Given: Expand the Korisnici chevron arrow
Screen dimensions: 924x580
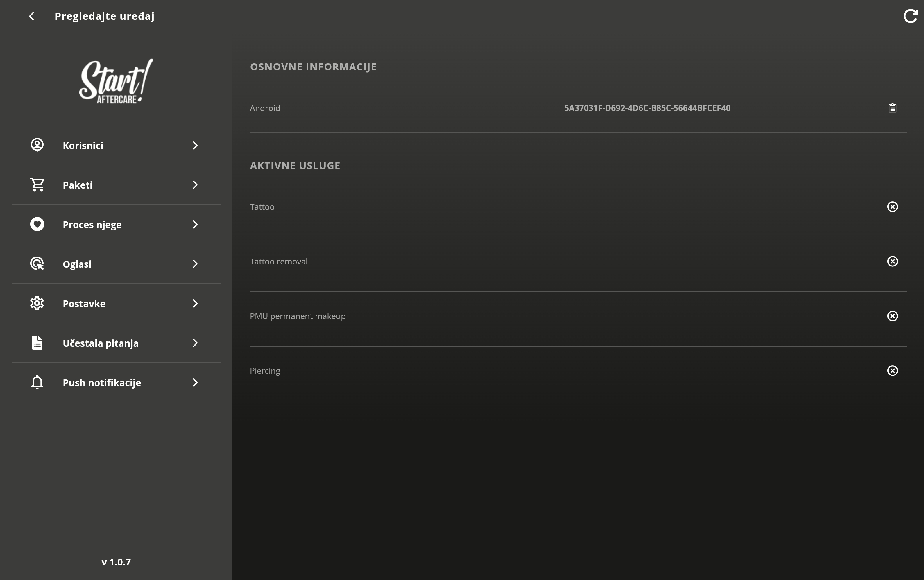Looking at the screenshot, I should tap(195, 145).
